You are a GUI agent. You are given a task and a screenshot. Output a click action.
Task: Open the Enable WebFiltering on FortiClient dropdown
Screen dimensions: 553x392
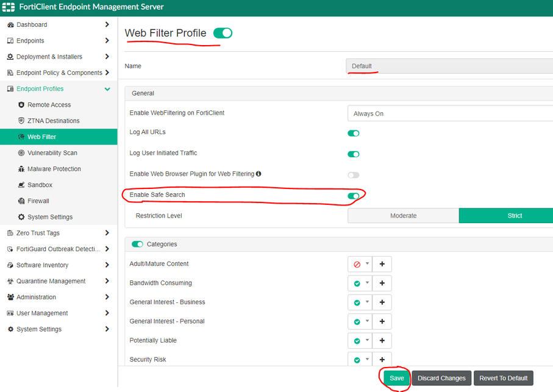450,113
